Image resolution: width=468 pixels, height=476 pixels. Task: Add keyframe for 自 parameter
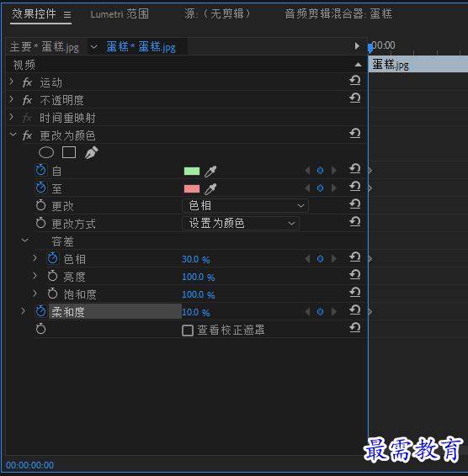click(320, 171)
